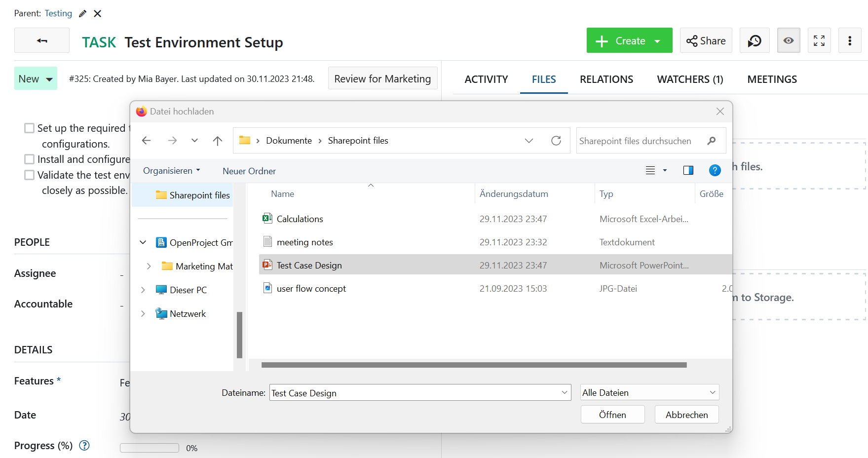Tick the 'Install and configure' checkbox
The height and width of the screenshot is (458, 868).
point(30,159)
